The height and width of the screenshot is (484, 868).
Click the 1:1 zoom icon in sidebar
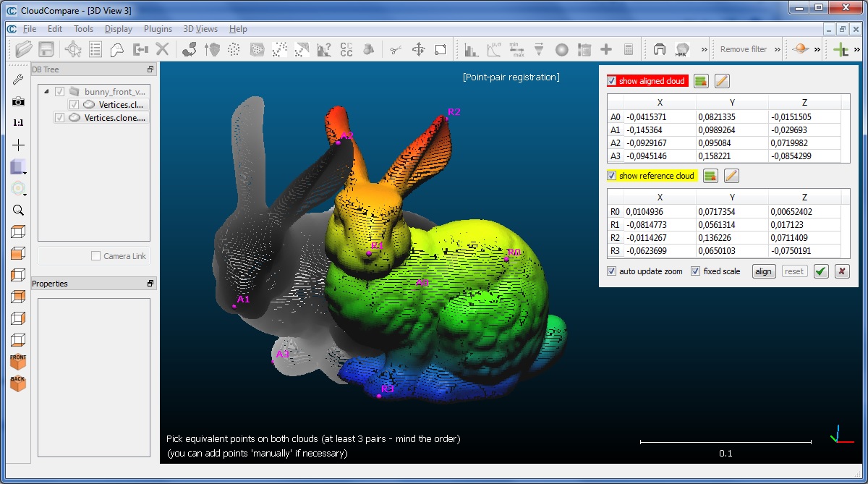(x=18, y=122)
